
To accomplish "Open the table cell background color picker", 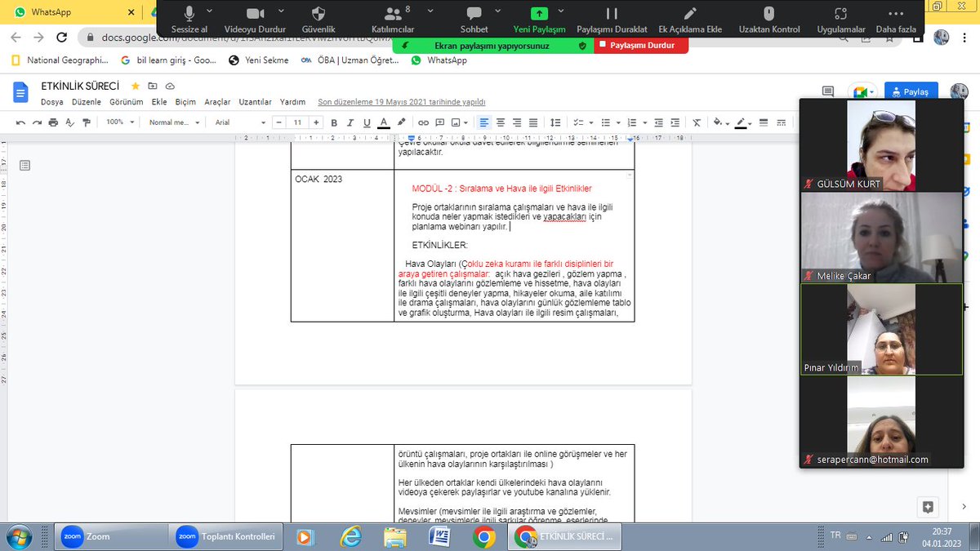I will click(x=720, y=122).
